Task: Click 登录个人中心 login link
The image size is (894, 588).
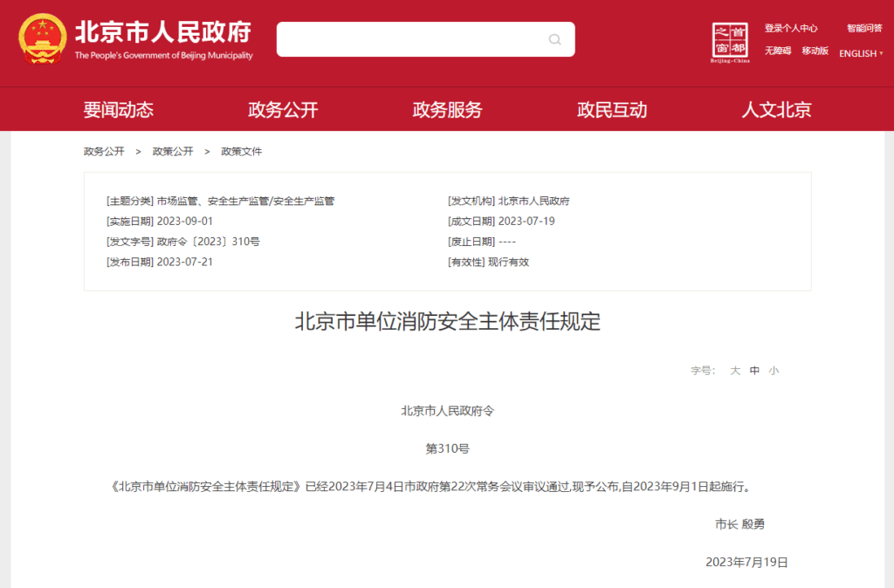Action: point(791,28)
